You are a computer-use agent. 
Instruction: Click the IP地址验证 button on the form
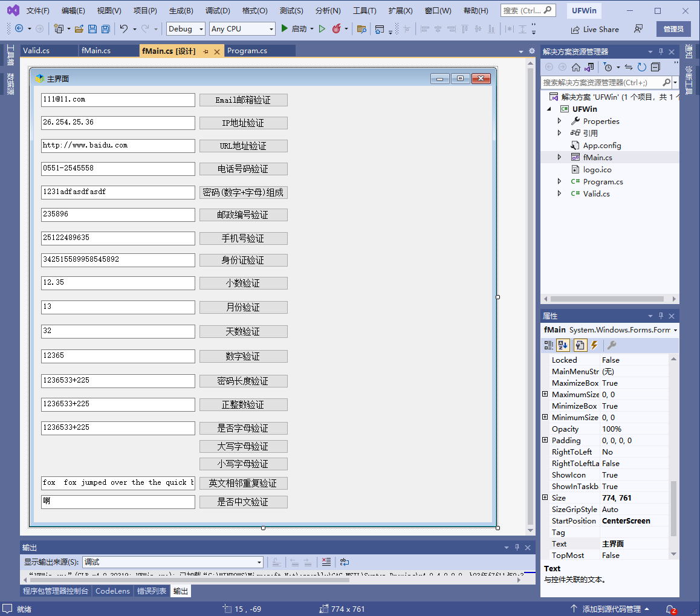(243, 123)
